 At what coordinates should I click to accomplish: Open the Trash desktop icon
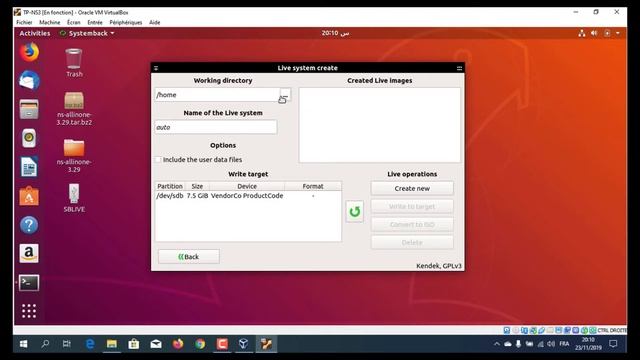[x=74, y=62]
